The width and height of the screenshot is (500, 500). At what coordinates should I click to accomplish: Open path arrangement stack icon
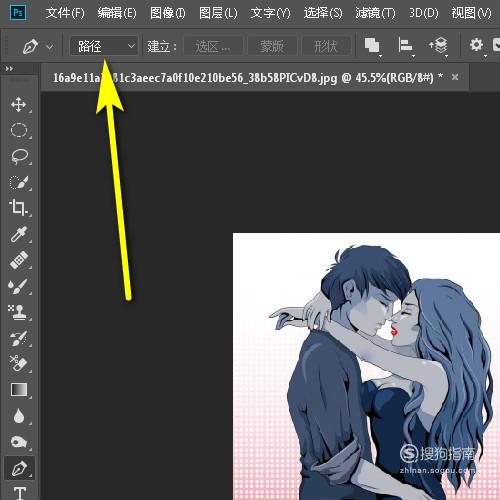coord(438,45)
